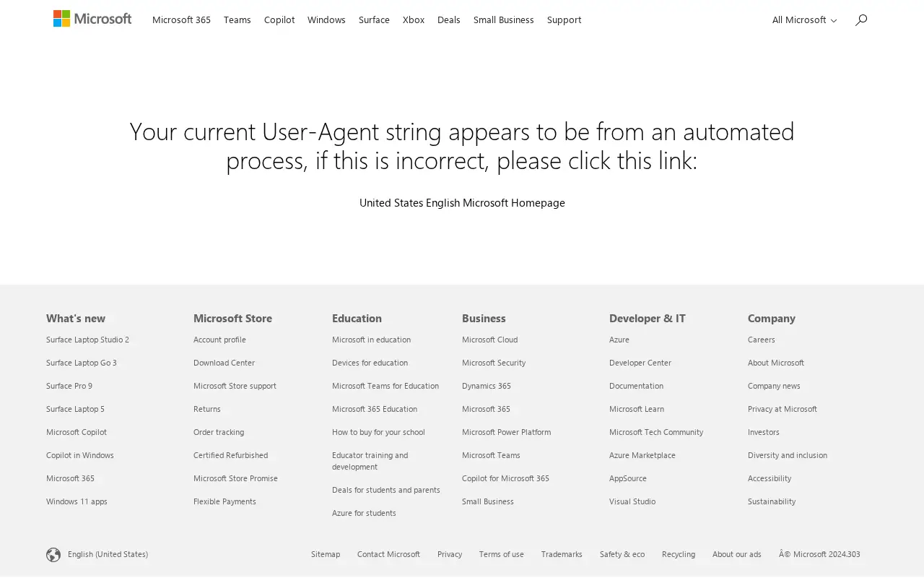924x578 pixels.
Task: Follow the United States English Microsoft Homepage link
Action: coord(462,203)
